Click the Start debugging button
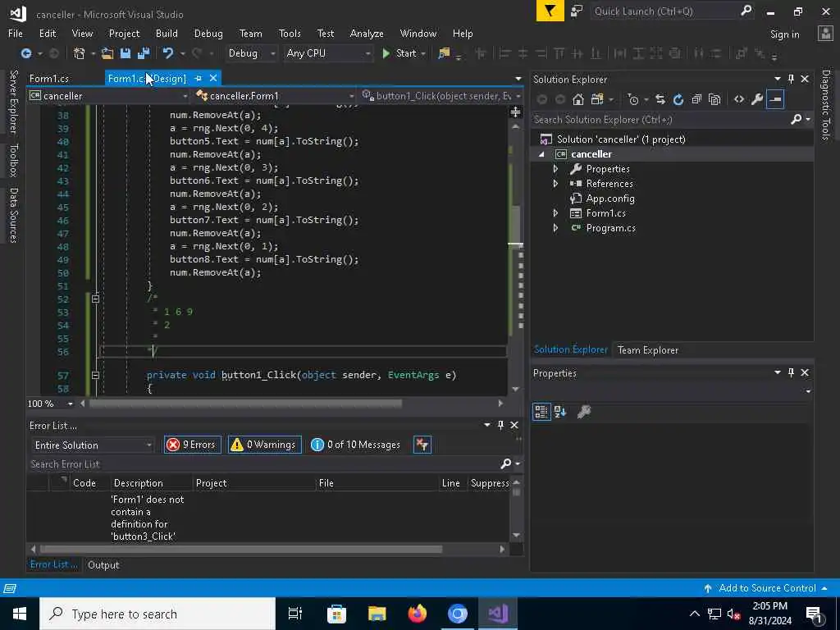The image size is (840, 630). point(399,53)
